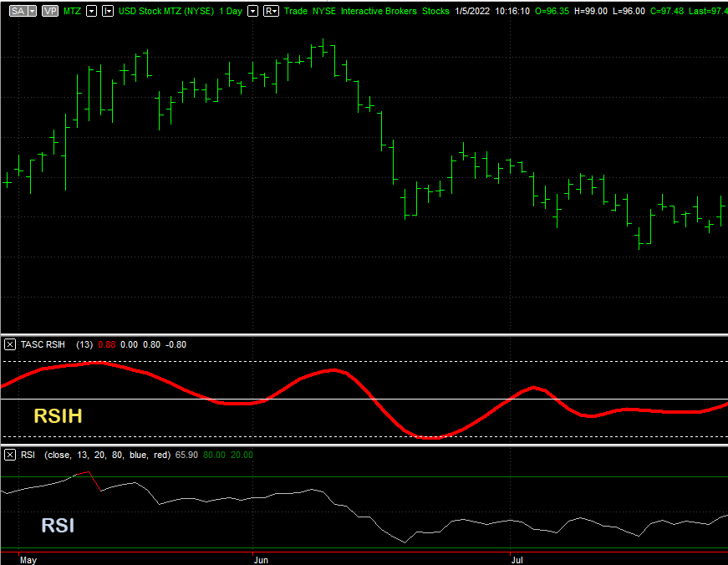The image size is (728, 565).
Task: Click the date 1/5/2022 in the header
Action: [472, 11]
